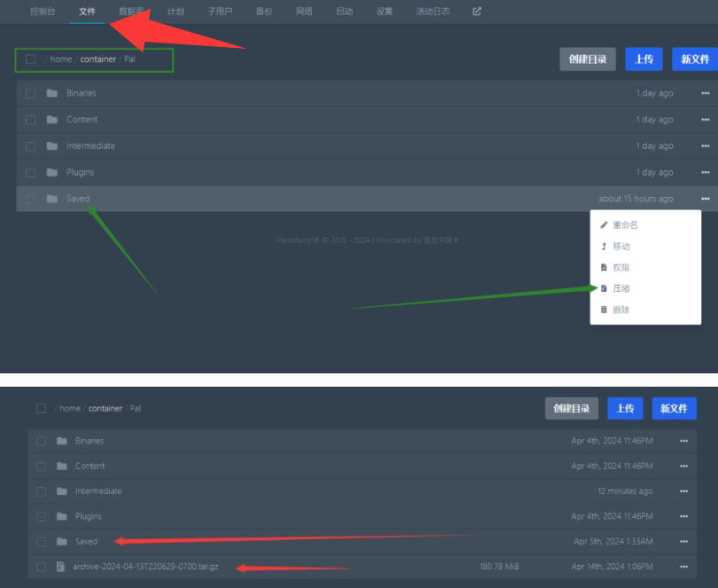
Task: Click the file icon beside 权限
Action: (x=604, y=267)
